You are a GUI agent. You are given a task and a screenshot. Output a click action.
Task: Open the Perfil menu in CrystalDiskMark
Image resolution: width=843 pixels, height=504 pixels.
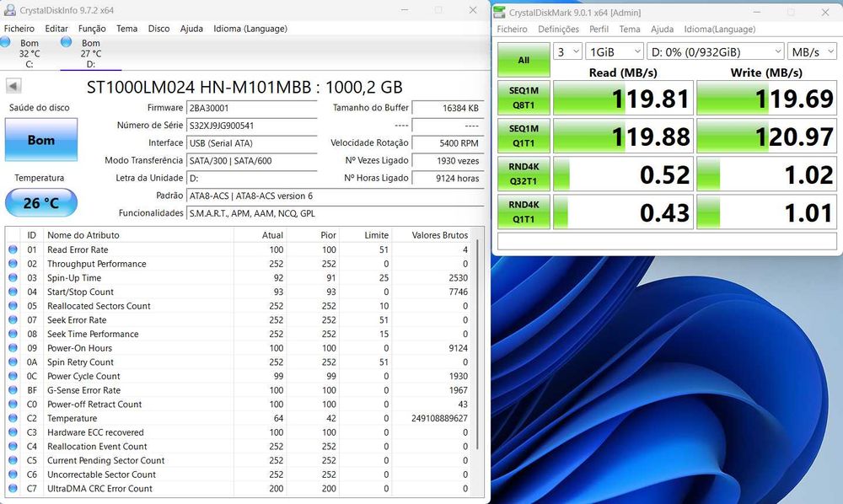point(599,29)
